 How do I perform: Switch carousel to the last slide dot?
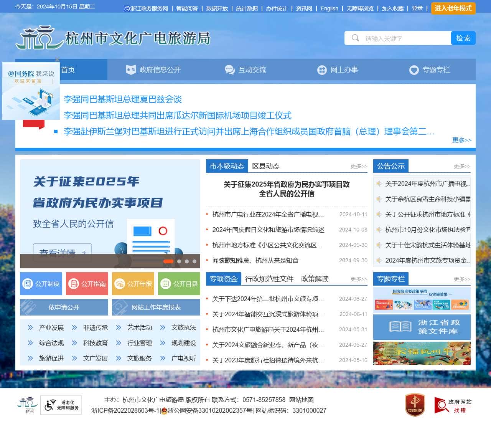point(194,261)
